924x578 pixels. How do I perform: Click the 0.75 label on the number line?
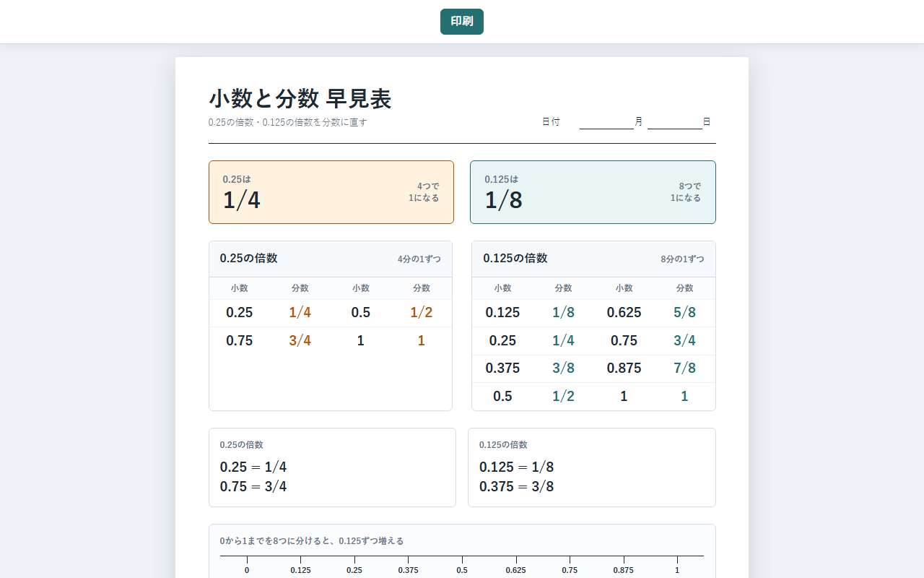click(570, 570)
